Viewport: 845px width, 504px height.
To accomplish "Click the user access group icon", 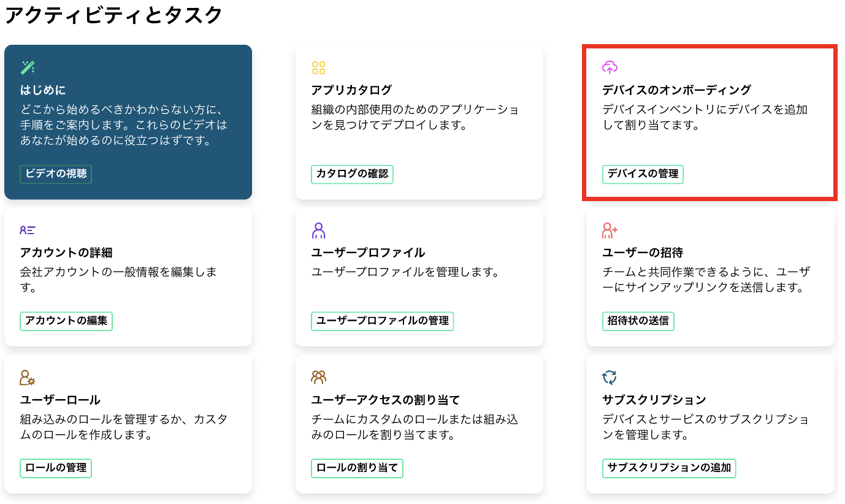I will 318,378.
